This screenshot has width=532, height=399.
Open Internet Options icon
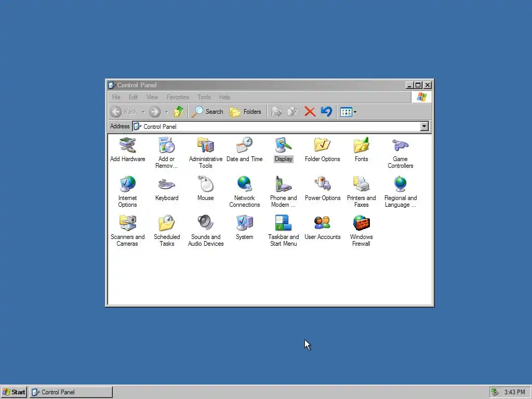[x=128, y=184]
